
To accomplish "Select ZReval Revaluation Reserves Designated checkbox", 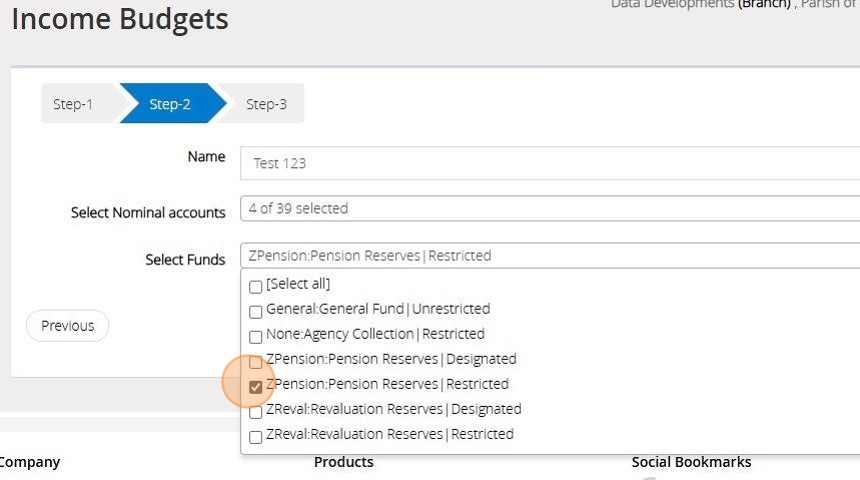I will coord(256,411).
